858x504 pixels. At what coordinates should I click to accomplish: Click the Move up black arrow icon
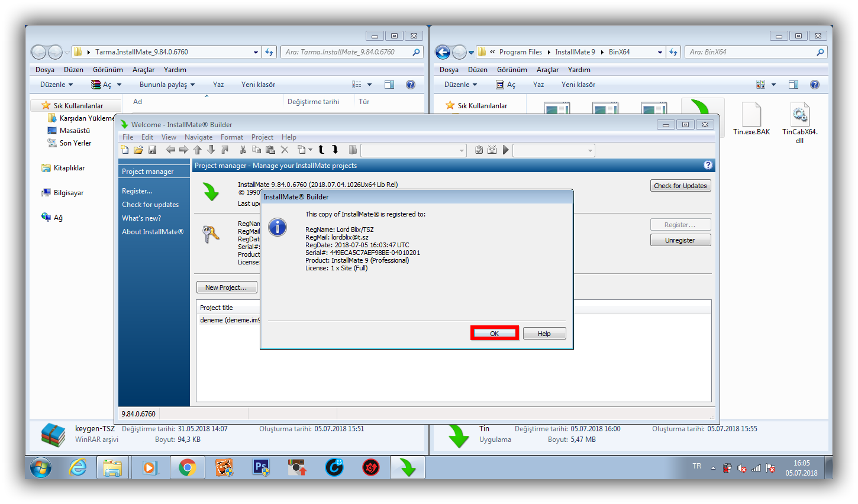point(321,150)
